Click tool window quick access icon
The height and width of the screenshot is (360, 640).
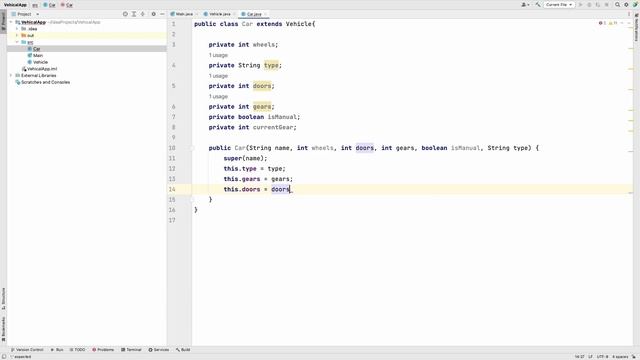click(4, 357)
